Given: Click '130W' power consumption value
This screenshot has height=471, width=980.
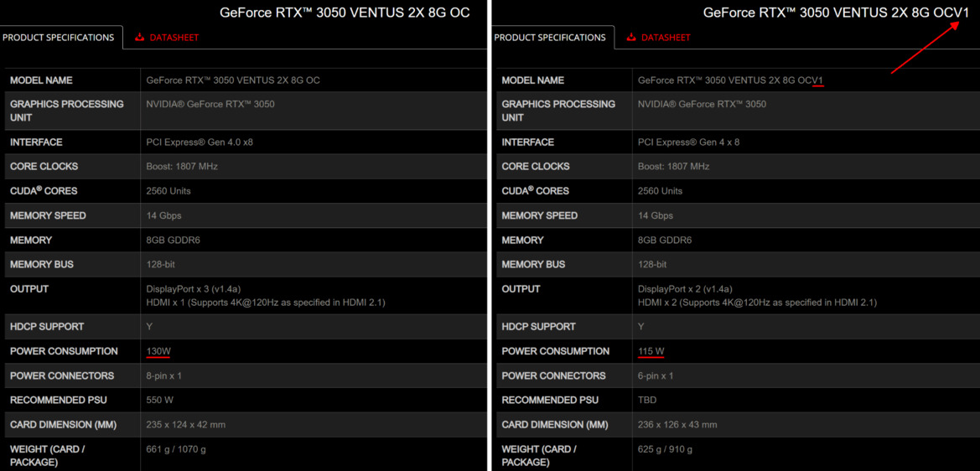Looking at the screenshot, I should 158,351.
